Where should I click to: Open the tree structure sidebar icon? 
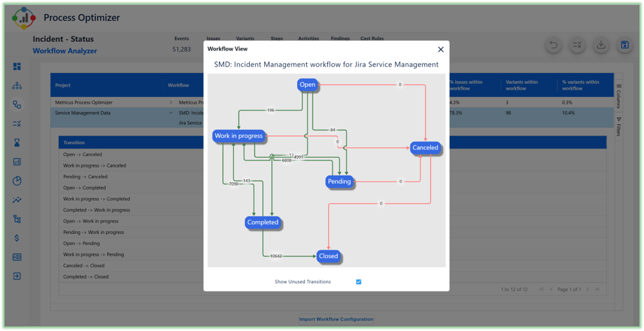(17, 219)
